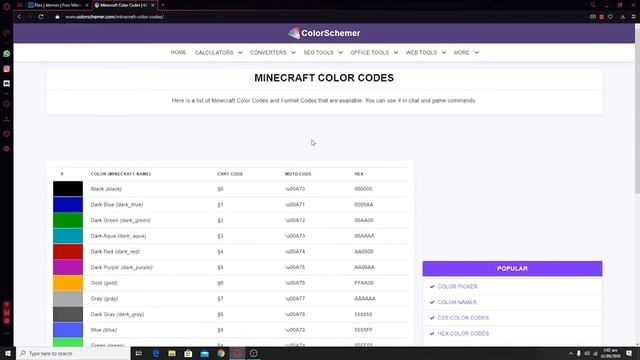Click the microphone icon in system tray
This screenshot has width=640, height=360.
(x=578, y=353)
